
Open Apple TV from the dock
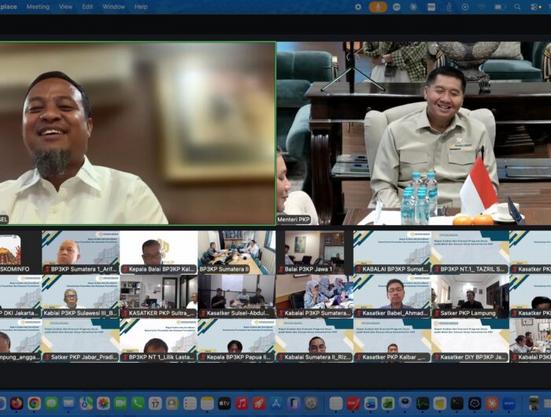point(225,403)
